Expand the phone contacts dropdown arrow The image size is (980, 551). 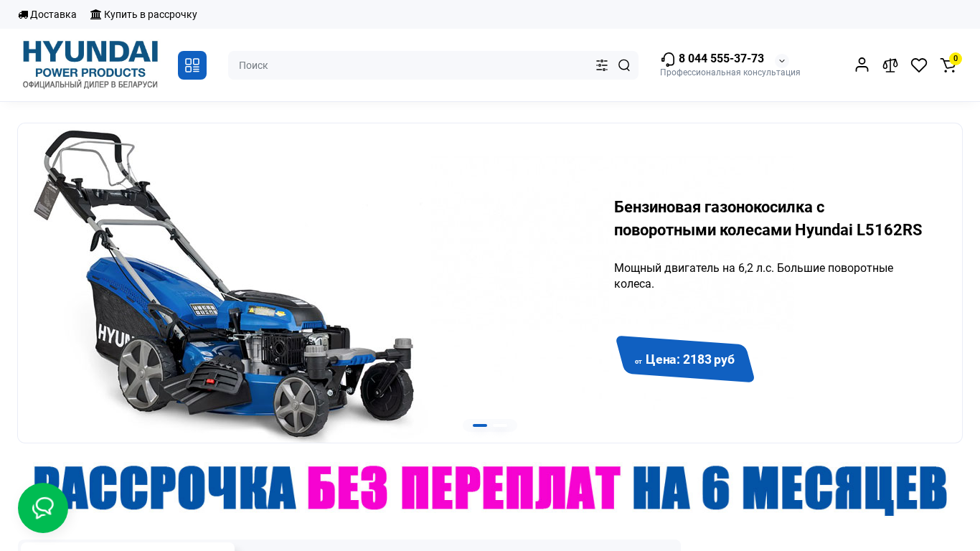(782, 61)
